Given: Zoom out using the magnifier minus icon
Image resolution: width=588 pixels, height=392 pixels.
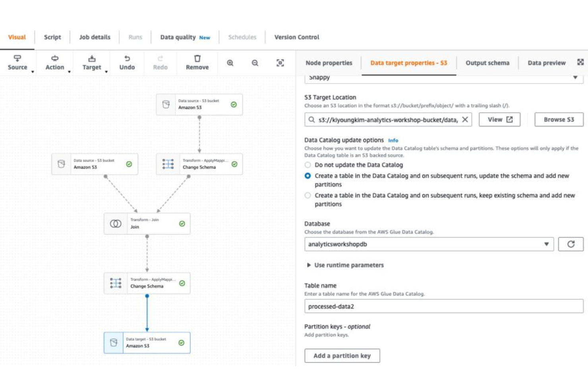Looking at the screenshot, I should coord(254,62).
